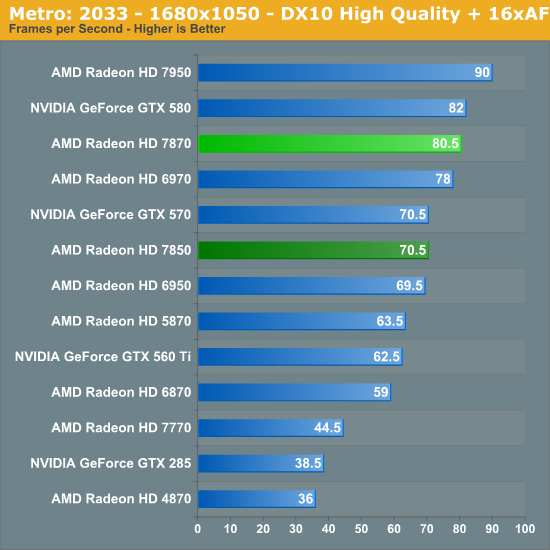Click the subtitle 'Frames per Second - Higher is Better'
The width and height of the screenshot is (550, 550).
point(117,29)
